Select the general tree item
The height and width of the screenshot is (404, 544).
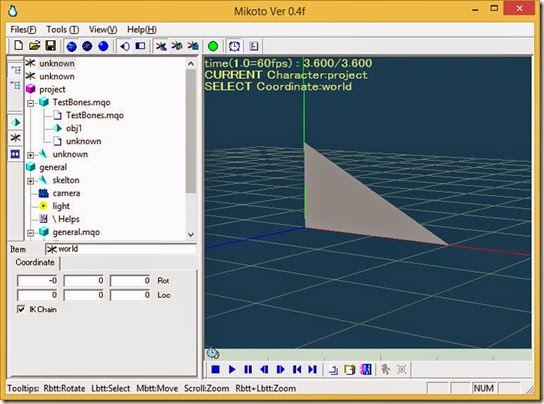point(53,167)
